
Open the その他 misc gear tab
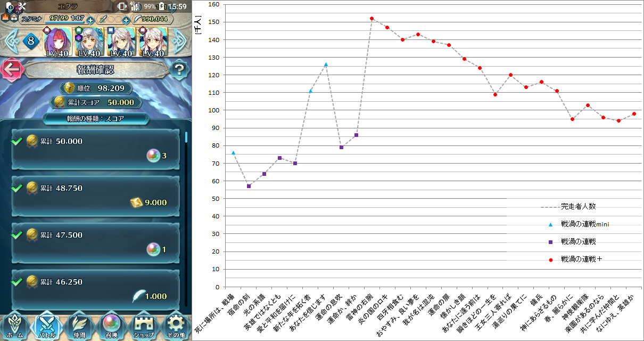(x=176, y=325)
